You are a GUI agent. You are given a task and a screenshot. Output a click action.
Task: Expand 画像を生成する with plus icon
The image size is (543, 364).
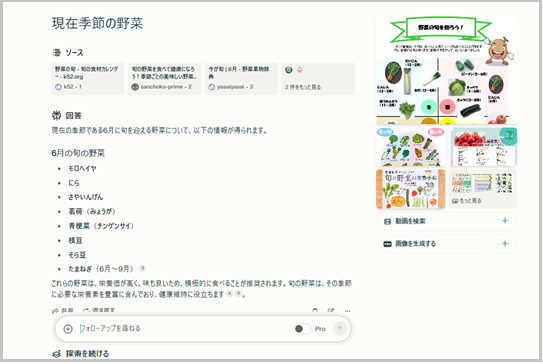(505, 244)
